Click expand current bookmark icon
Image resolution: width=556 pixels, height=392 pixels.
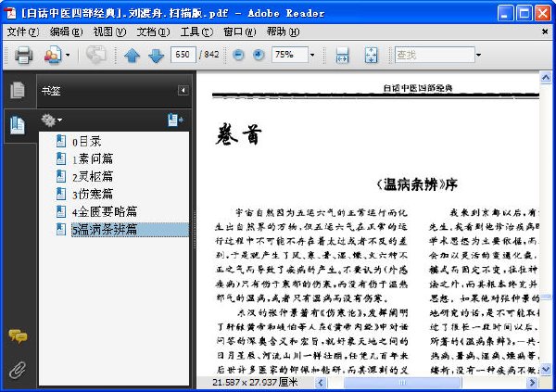tap(175, 120)
